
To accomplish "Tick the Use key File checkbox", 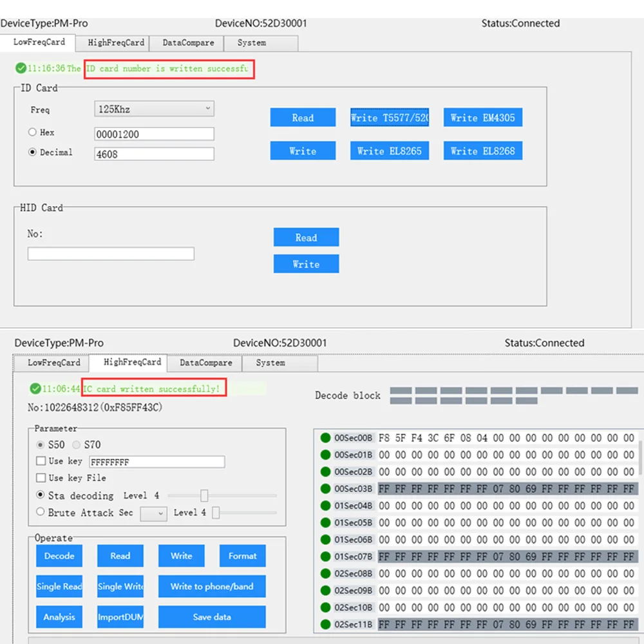I will tap(41, 478).
